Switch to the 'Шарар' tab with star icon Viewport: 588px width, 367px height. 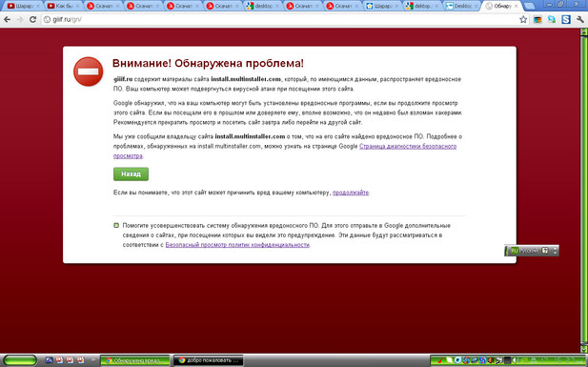point(383,6)
